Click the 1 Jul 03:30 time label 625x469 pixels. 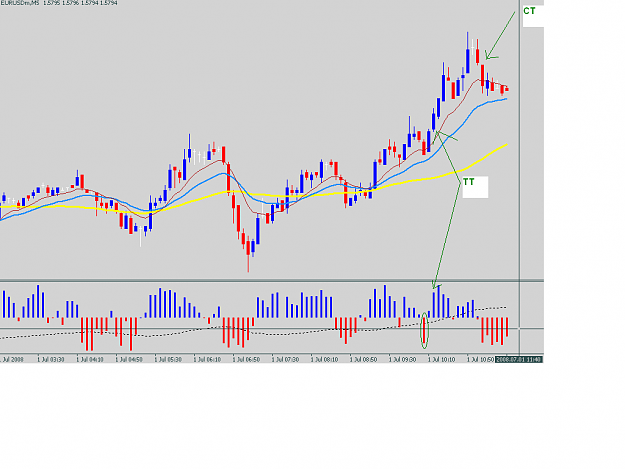coord(51,359)
